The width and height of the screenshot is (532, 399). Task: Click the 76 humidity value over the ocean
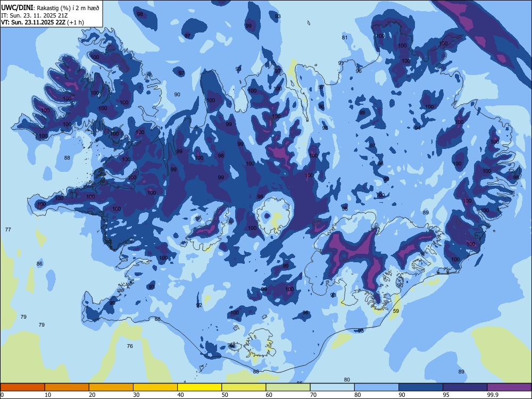(130, 346)
